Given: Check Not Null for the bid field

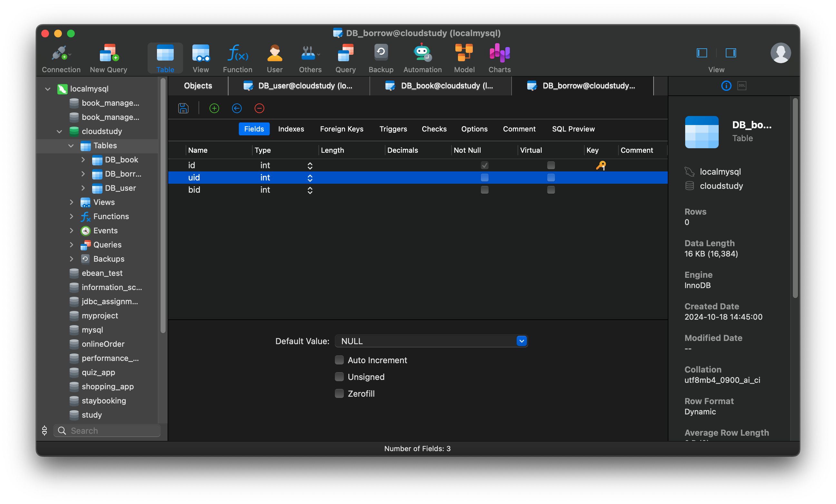Looking at the screenshot, I should click(484, 190).
